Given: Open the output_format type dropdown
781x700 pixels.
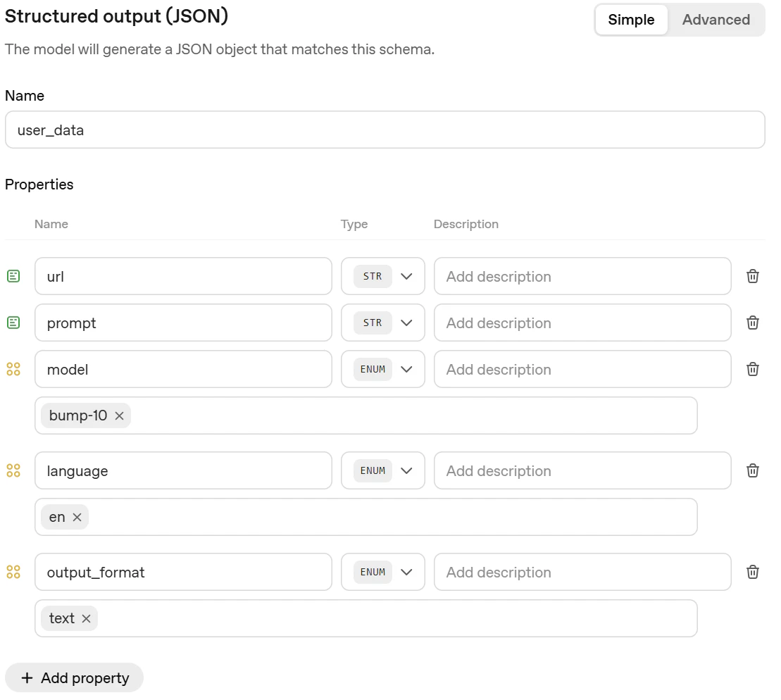Looking at the screenshot, I should 382,571.
